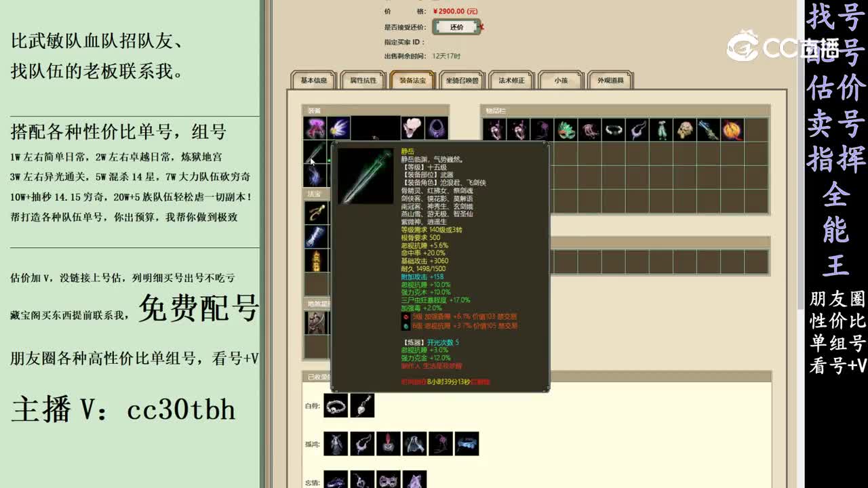868x488 pixels.
Task: Select the pink tentacle headgear equipment icon
Action: pos(315,128)
